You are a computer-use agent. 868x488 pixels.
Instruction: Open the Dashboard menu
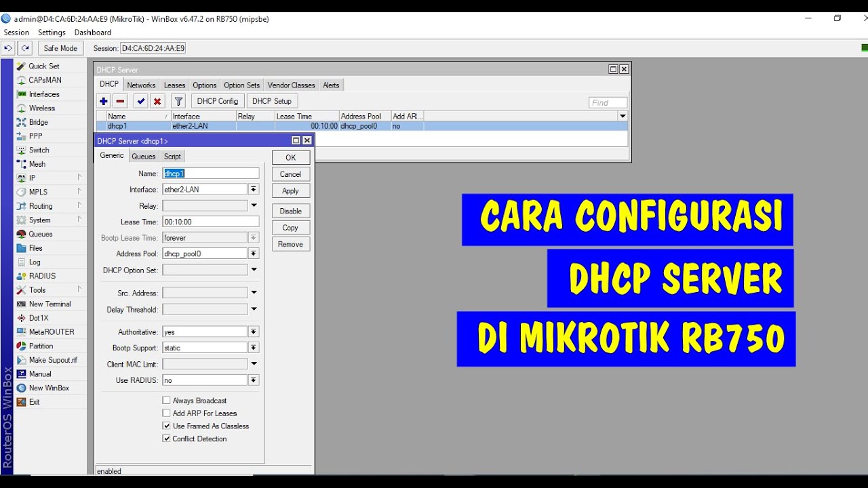pos(93,33)
